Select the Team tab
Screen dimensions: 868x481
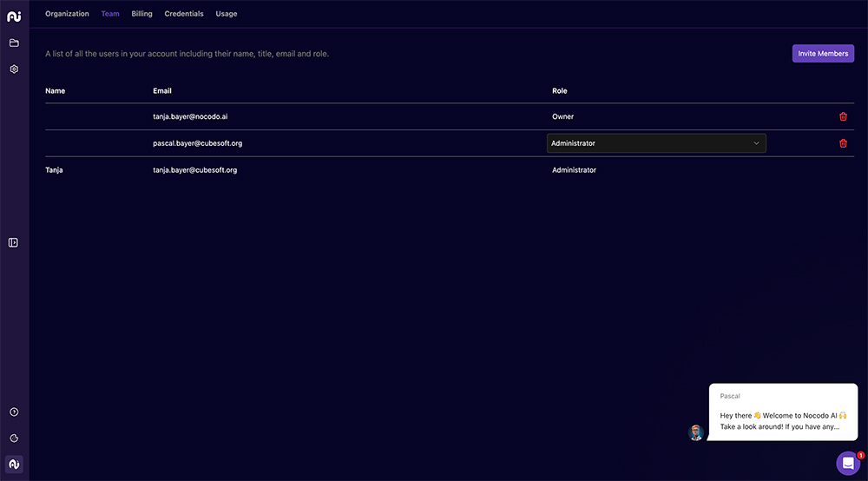pos(110,14)
